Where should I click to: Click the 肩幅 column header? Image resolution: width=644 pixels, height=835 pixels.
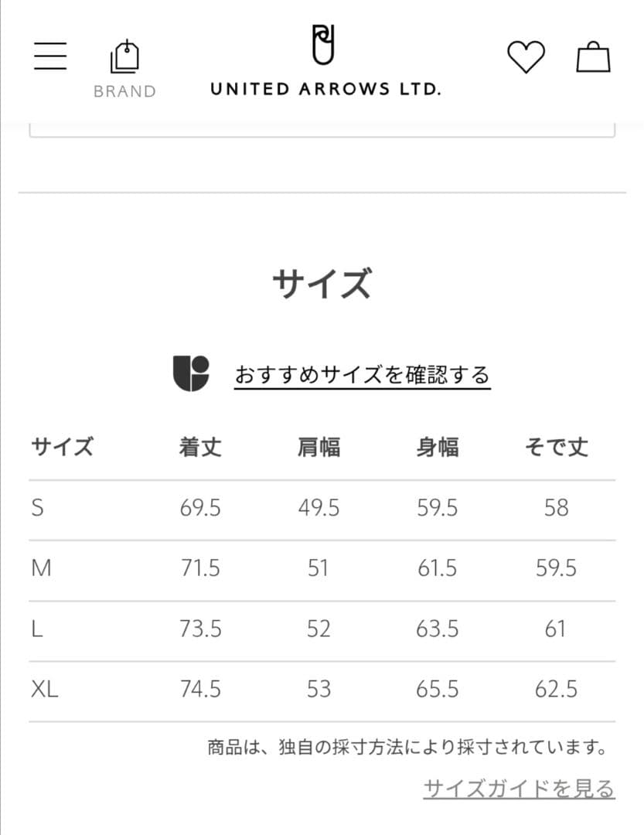319,447
